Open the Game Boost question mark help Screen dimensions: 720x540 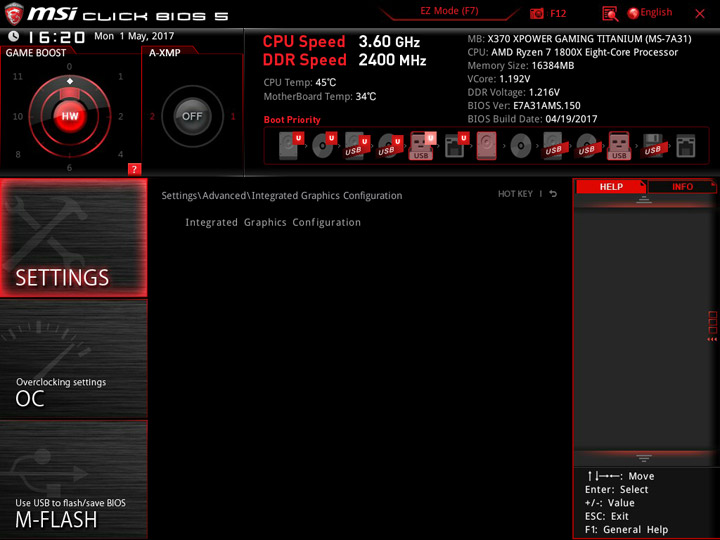[134, 169]
